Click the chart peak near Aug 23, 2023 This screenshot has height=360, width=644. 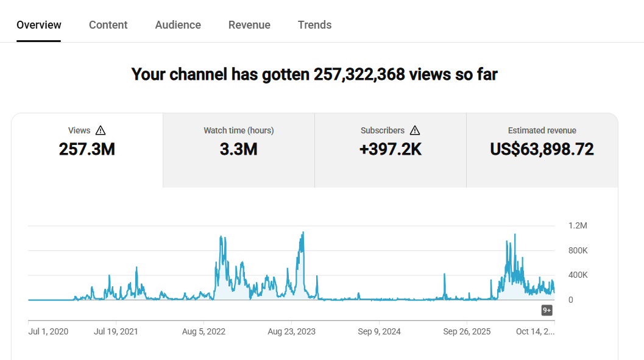point(303,233)
